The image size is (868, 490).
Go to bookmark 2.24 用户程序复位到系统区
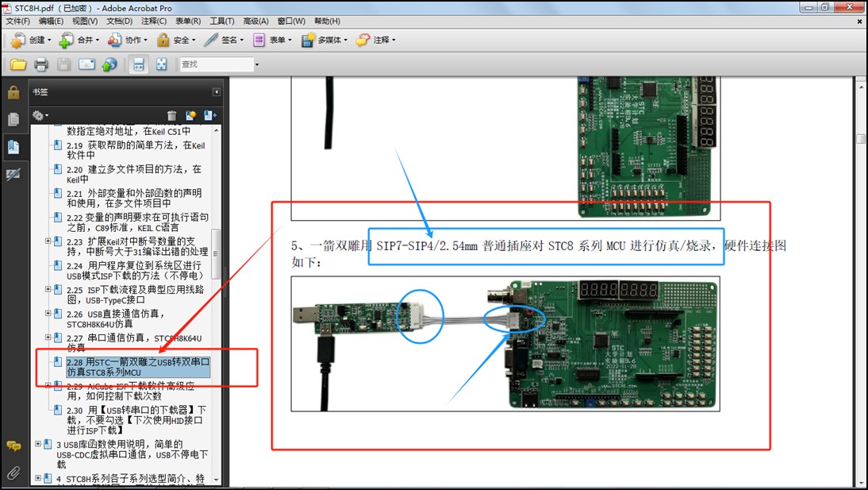pos(135,271)
